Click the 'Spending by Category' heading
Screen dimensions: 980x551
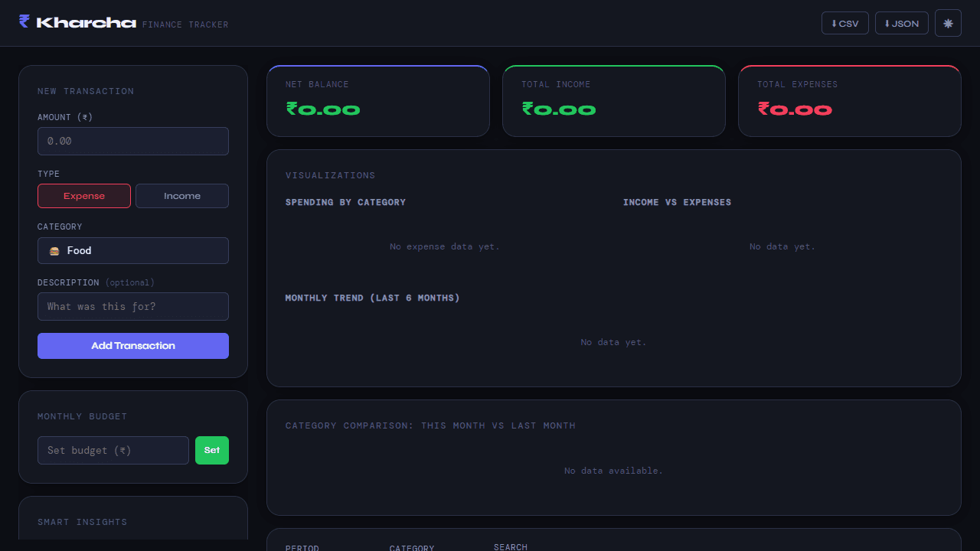(345, 202)
